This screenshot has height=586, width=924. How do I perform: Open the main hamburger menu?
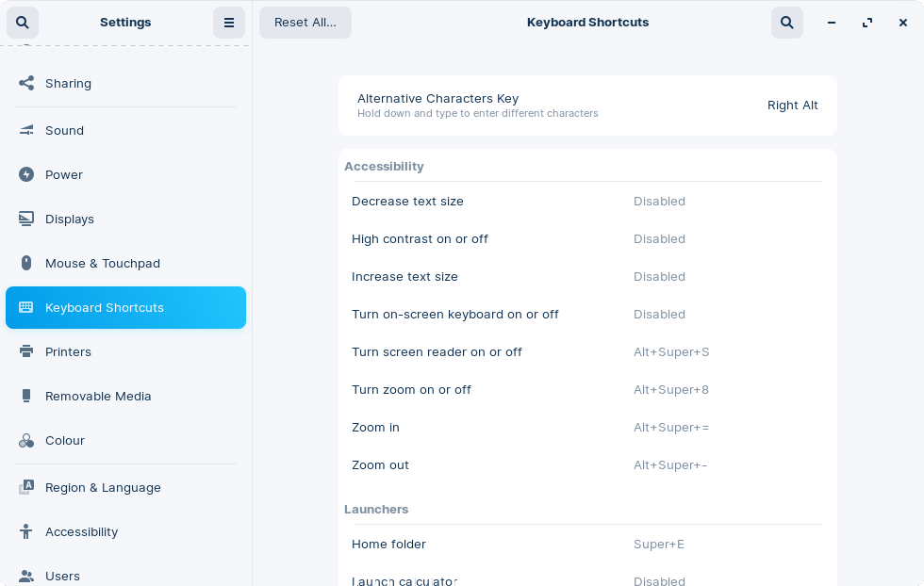pyautogui.click(x=229, y=22)
